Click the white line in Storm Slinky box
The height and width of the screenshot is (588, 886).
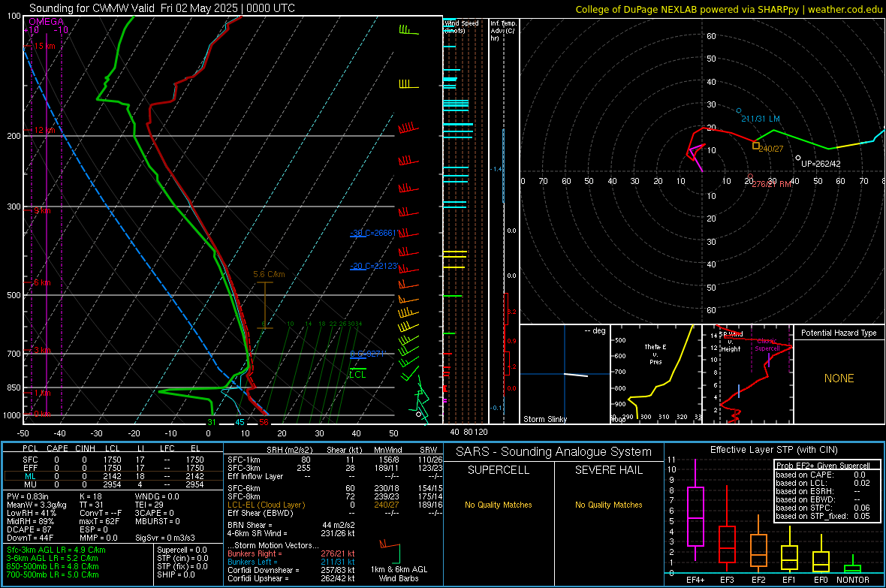coord(576,375)
